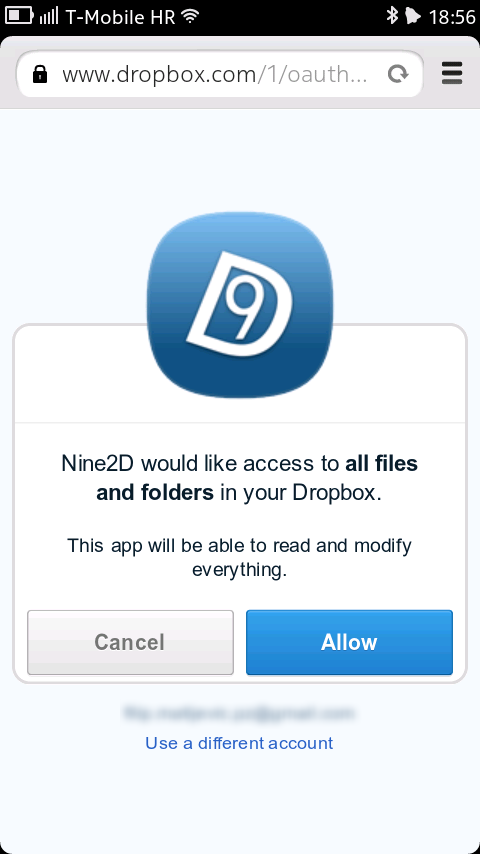Click the blurred account email text

tap(239, 712)
